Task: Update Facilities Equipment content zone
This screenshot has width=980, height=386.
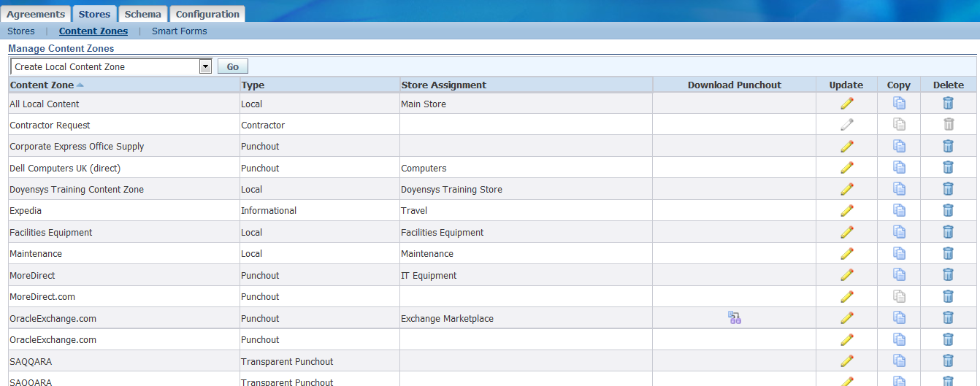Action: 846,232
